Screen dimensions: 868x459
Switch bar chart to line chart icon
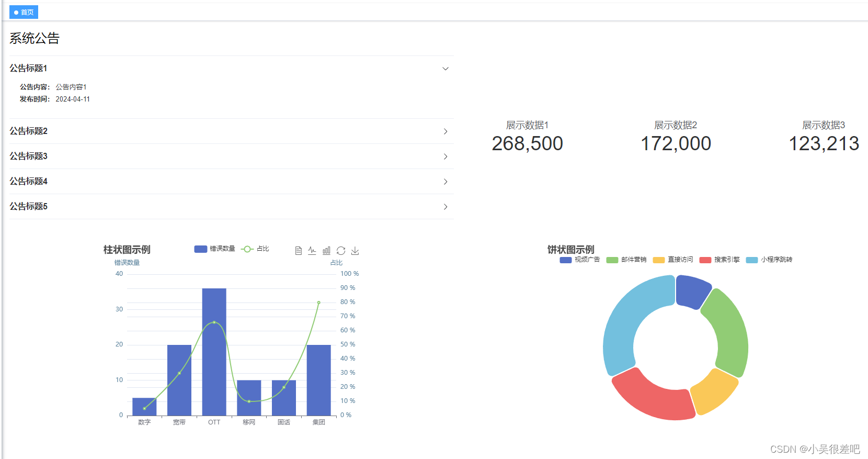tap(312, 251)
